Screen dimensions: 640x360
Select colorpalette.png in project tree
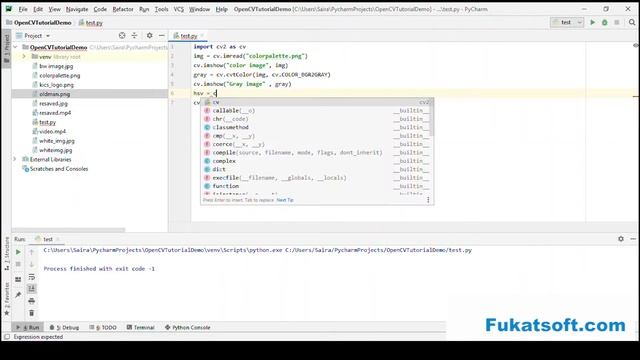[x=60, y=76]
